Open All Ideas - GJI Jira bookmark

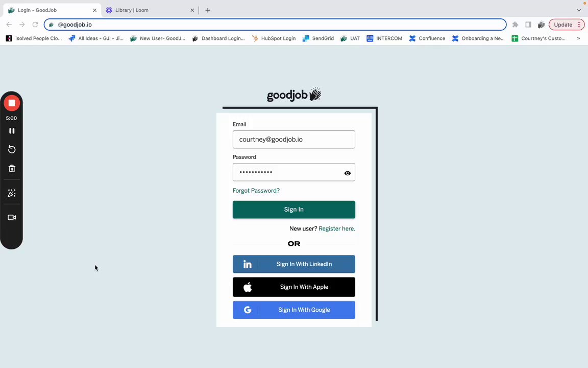(x=96, y=38)
